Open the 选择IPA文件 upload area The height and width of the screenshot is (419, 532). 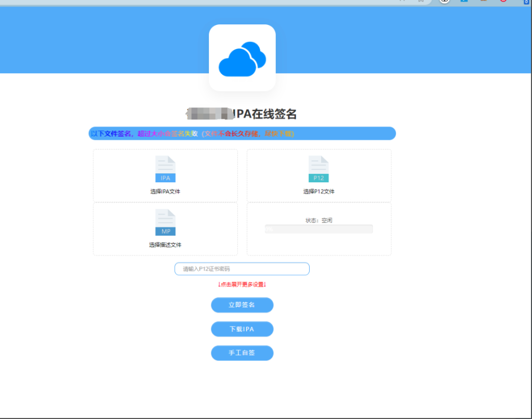coord(165,175)
